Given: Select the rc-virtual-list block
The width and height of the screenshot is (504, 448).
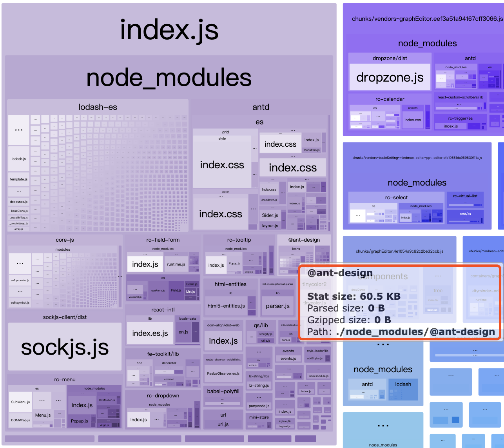Looking at the screenshot, I should click(465, 200).
